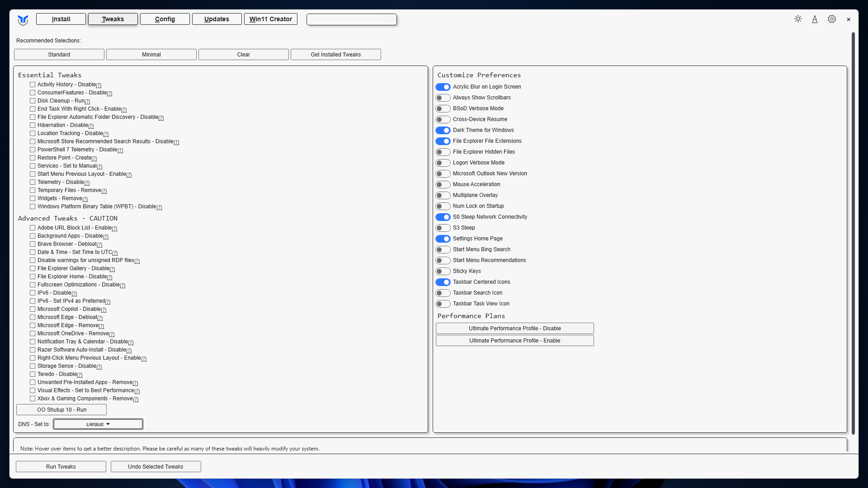Enable BSoD Verbose Mode toggle

tap(443, 108)
